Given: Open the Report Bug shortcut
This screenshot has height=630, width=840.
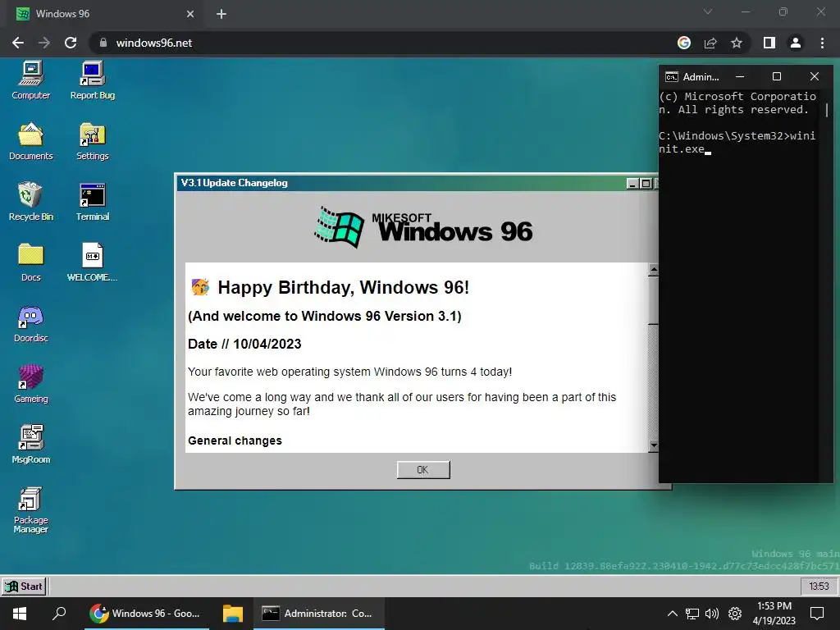Looking at the screenshot, I should tap(92, 80).
